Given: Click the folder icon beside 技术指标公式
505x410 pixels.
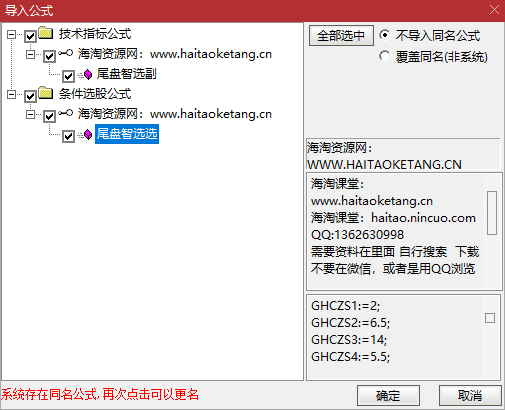Looking at the screenshot, I should click(x=46, y=33).
